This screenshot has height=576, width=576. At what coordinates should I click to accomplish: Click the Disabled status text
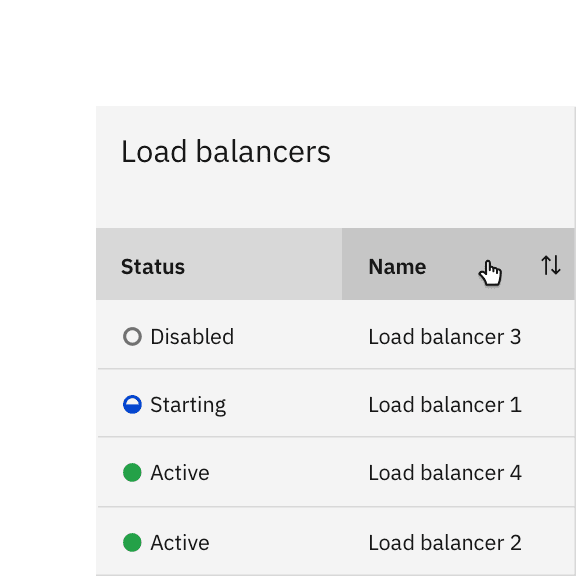point(192,336)
